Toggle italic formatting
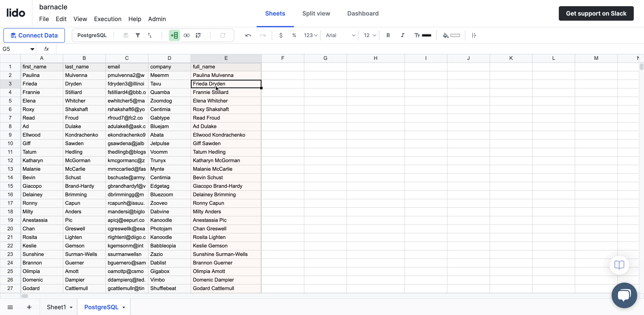This screenshot has width=644, height=315. point(402,35)
